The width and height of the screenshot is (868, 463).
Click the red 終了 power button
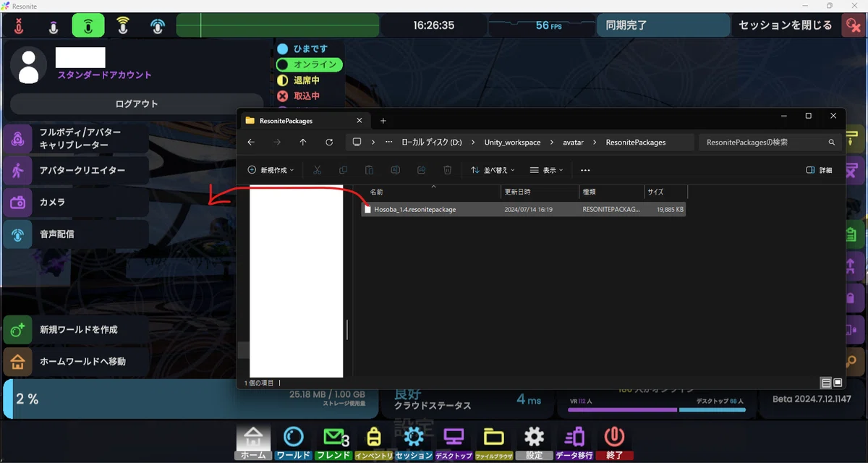click(x=614, y=442)
